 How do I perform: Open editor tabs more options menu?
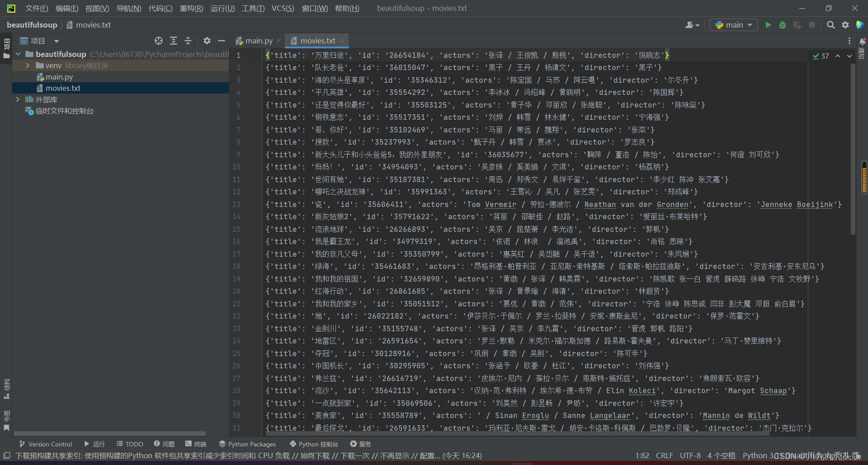[x=849, y=41]
